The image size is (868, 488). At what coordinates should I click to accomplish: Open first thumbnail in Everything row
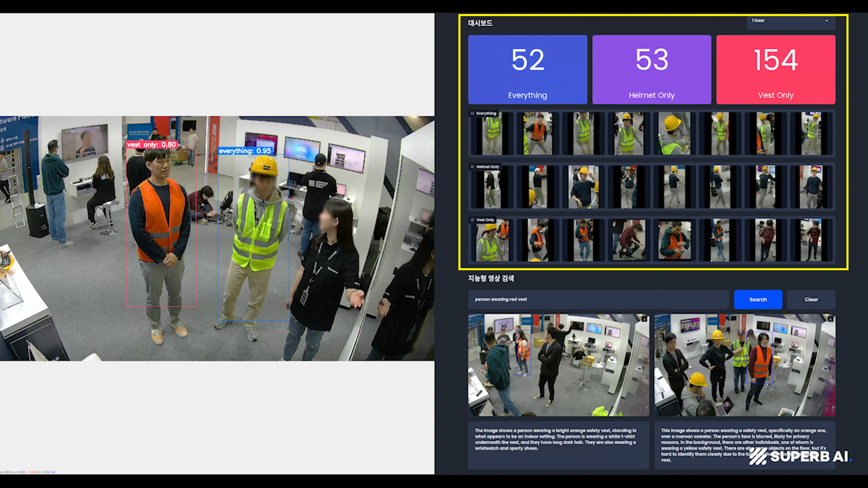(x=492, y=134)
